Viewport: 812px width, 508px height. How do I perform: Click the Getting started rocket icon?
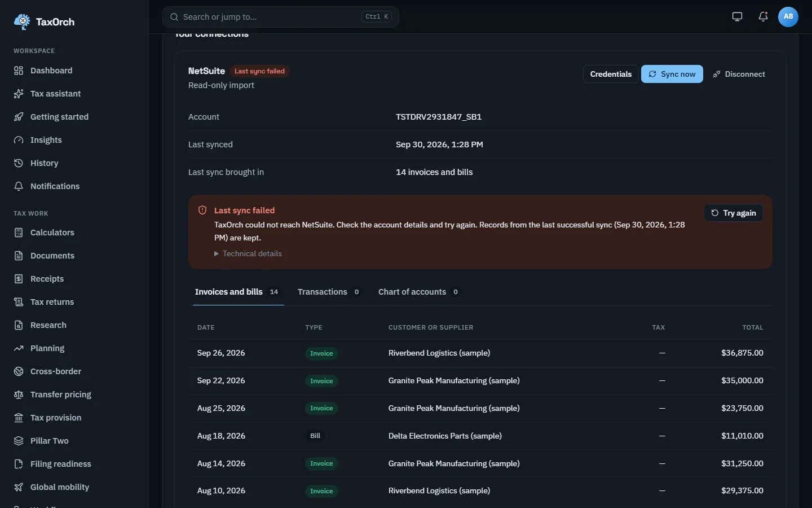pos(19,117)
